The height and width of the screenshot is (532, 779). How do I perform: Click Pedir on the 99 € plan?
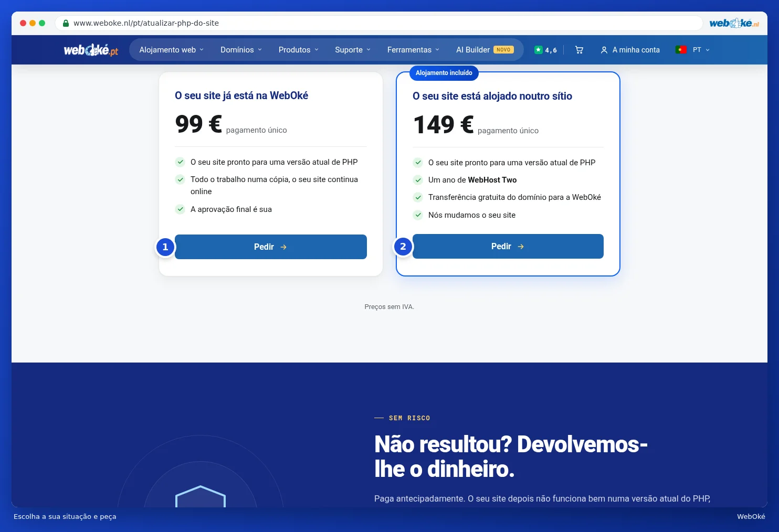(x=271, y=247)
